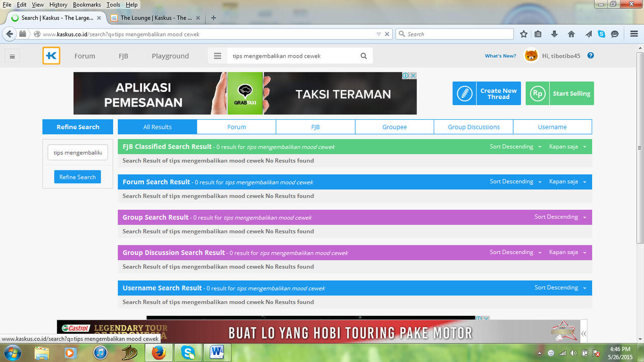Image resolution: width=644 pixels, height=362 pixels.
Task: Click the browser URL address field
Action: [207, 34]
